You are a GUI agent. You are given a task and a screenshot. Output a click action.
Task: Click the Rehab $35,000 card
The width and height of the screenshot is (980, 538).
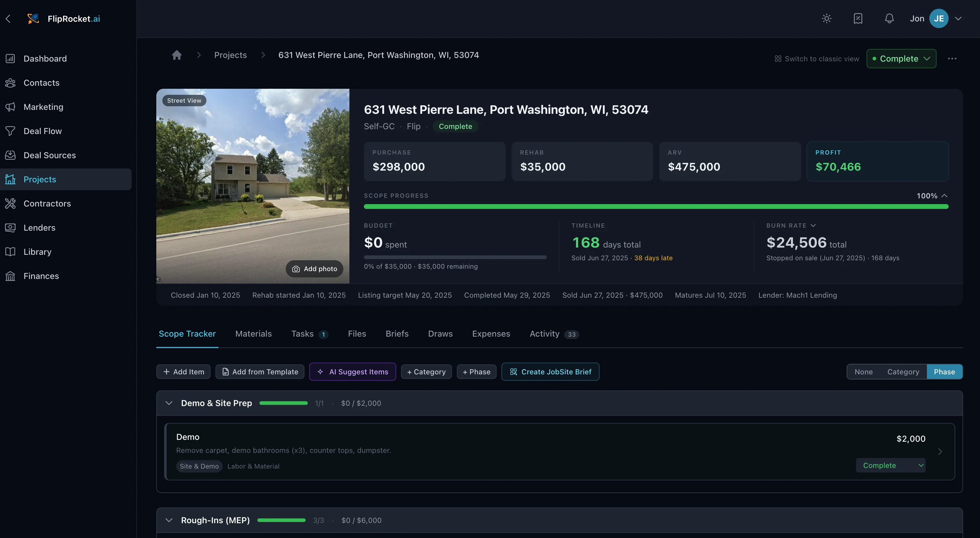click(x=582, y=162)
